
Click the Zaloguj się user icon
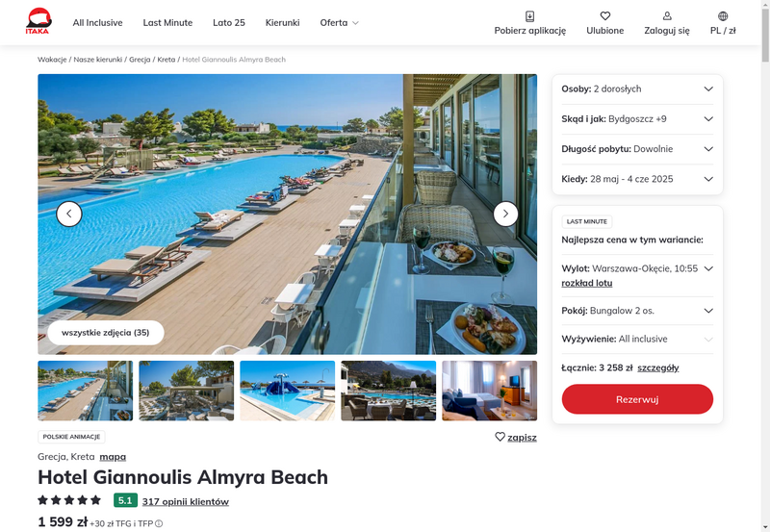(x=667, y=16)
